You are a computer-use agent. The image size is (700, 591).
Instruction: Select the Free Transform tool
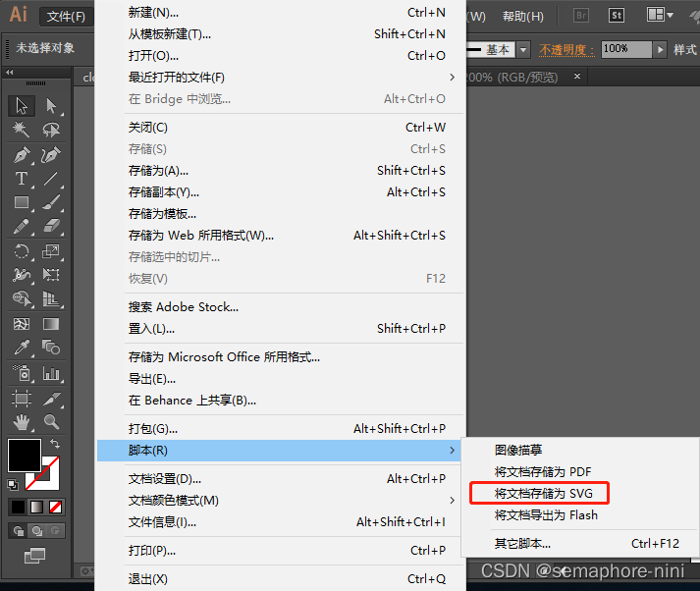point(51,275)
